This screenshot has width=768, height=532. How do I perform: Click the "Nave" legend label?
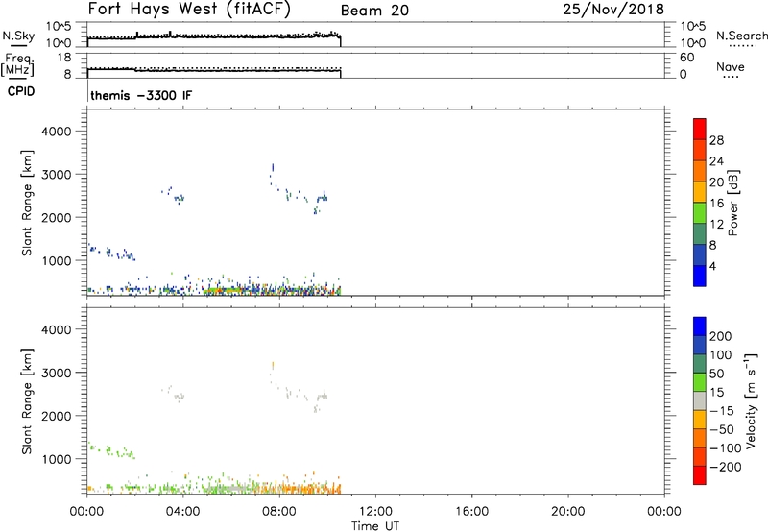(731, 66)
